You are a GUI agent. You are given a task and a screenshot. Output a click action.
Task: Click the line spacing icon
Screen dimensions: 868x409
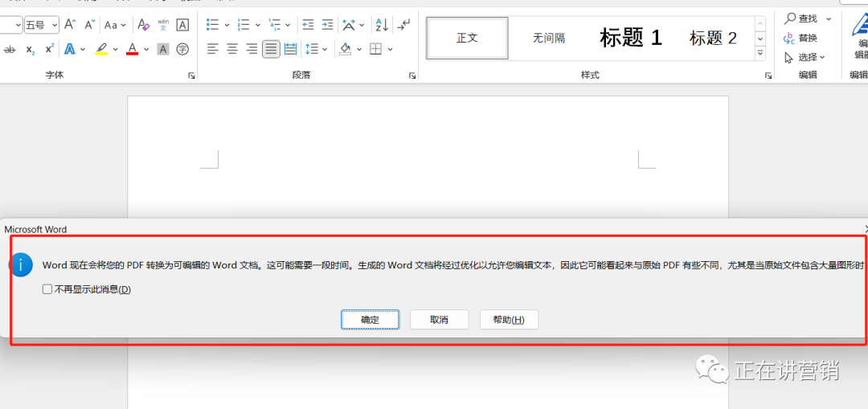[x=312, y=49]
